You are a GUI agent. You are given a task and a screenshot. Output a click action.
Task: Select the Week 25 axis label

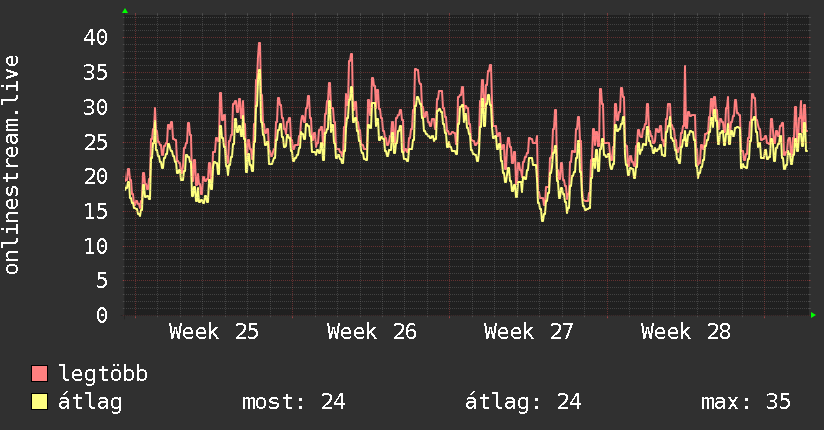tap(214, 332)
